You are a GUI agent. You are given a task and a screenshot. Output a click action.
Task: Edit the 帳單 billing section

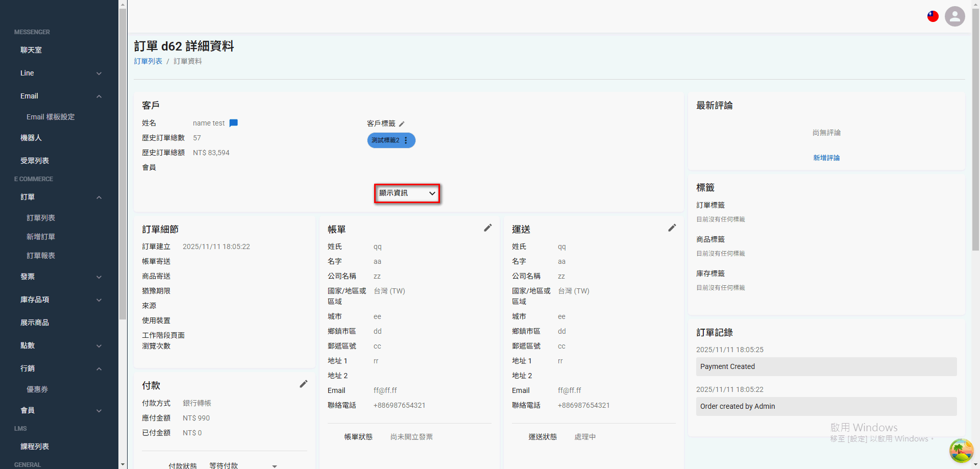pos(488,228)
